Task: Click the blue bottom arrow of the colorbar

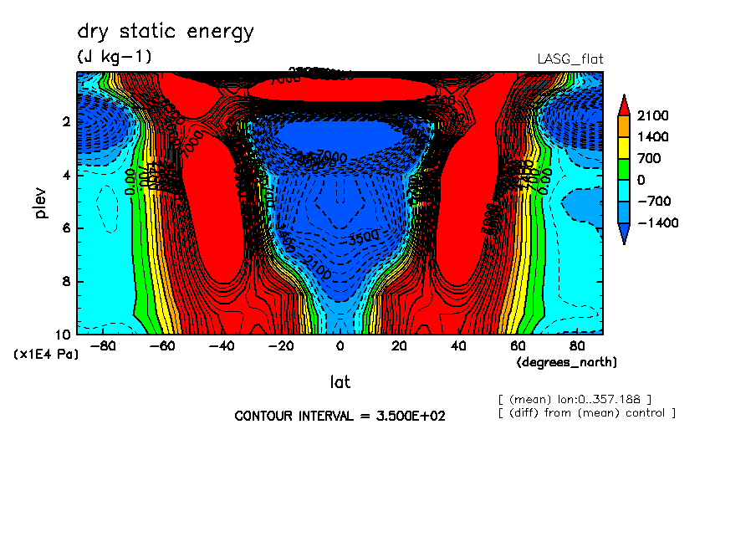Action: [624, 233]
